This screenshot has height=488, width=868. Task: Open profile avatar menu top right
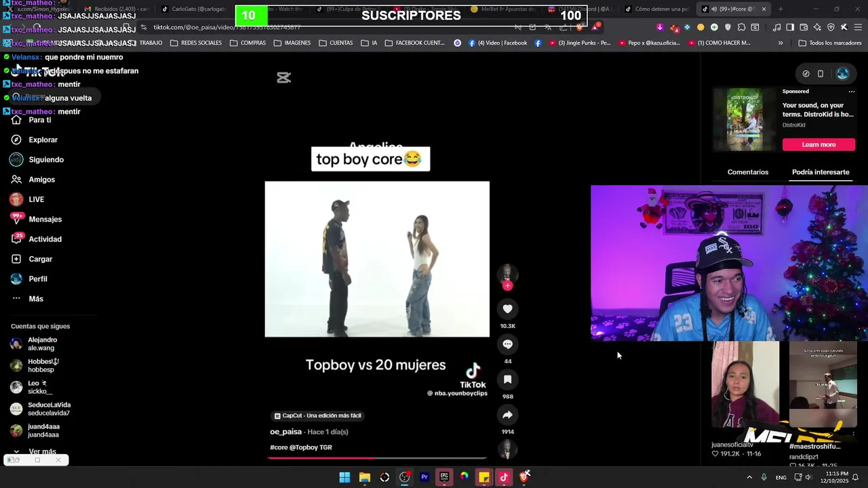[843, 73]
